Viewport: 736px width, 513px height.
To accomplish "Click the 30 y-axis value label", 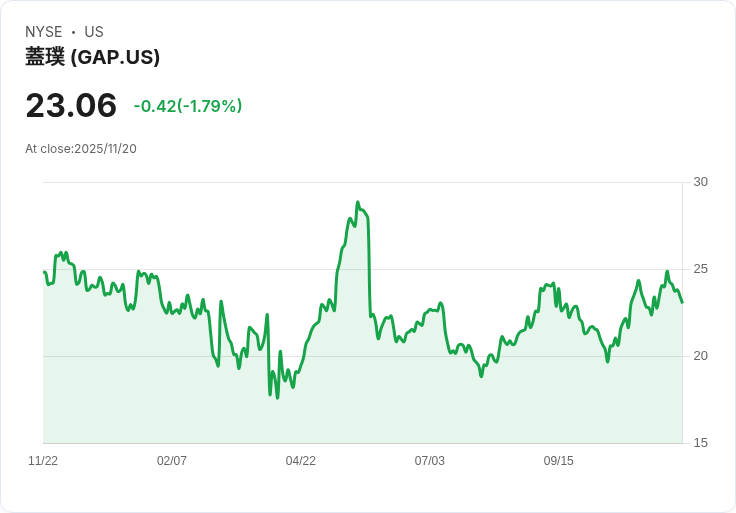I will pyautogui.click(x=700, y=182).
